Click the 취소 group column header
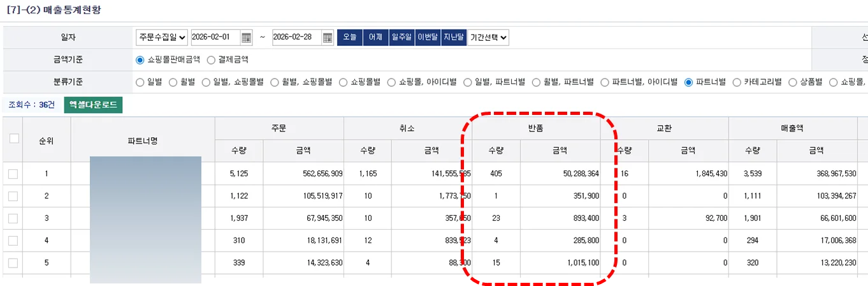The width and height of the screenshot is (868, 286). 408,128
